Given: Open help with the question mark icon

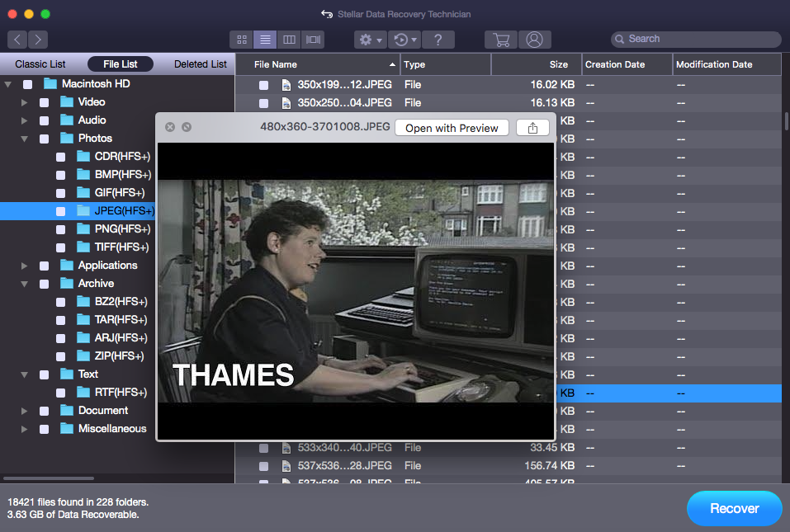Looking at the screenshot, I should click(438, 40).
